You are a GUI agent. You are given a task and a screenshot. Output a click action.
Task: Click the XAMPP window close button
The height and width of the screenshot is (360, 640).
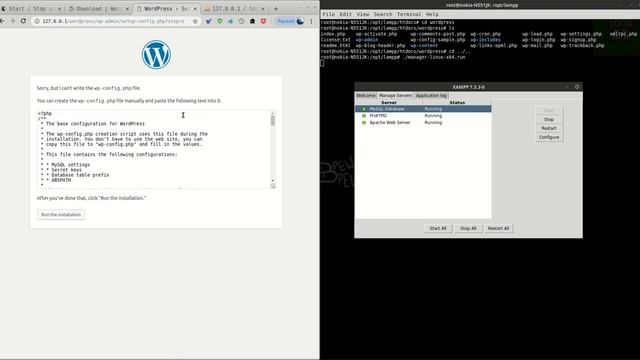(577, 87)
